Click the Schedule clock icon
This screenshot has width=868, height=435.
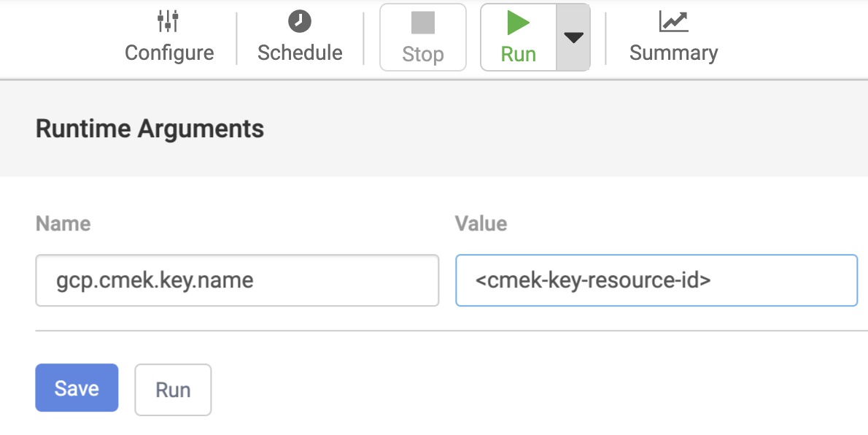pyautogui.click(x=300, y=21)
